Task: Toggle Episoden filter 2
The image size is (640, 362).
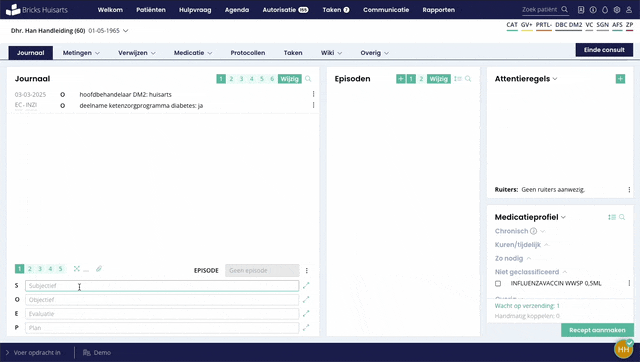Action: [x=421, y=79]
